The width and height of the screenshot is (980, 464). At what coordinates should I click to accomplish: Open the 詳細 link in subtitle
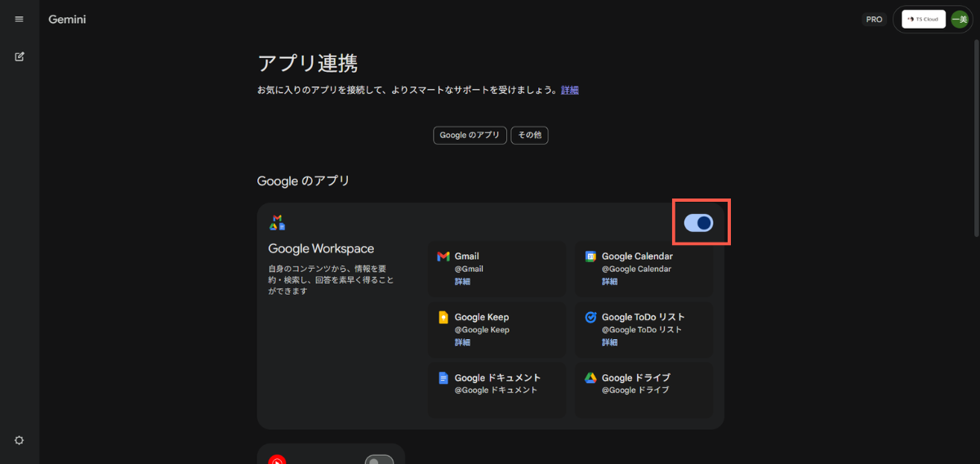tap(570, 90)
